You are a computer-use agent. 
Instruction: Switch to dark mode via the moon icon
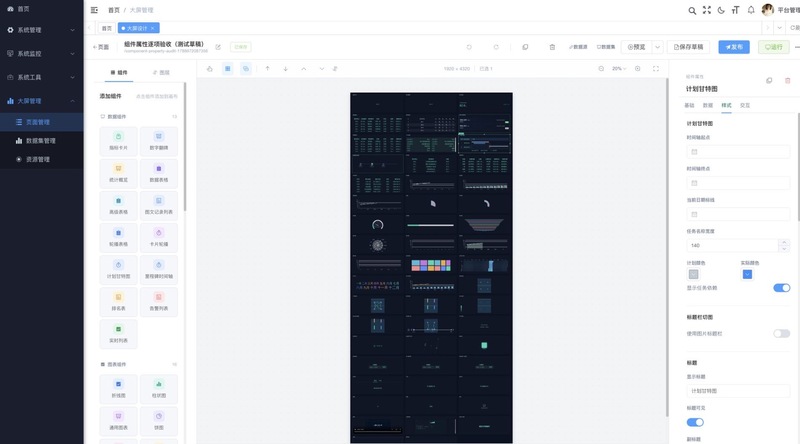tap(721, 10)
